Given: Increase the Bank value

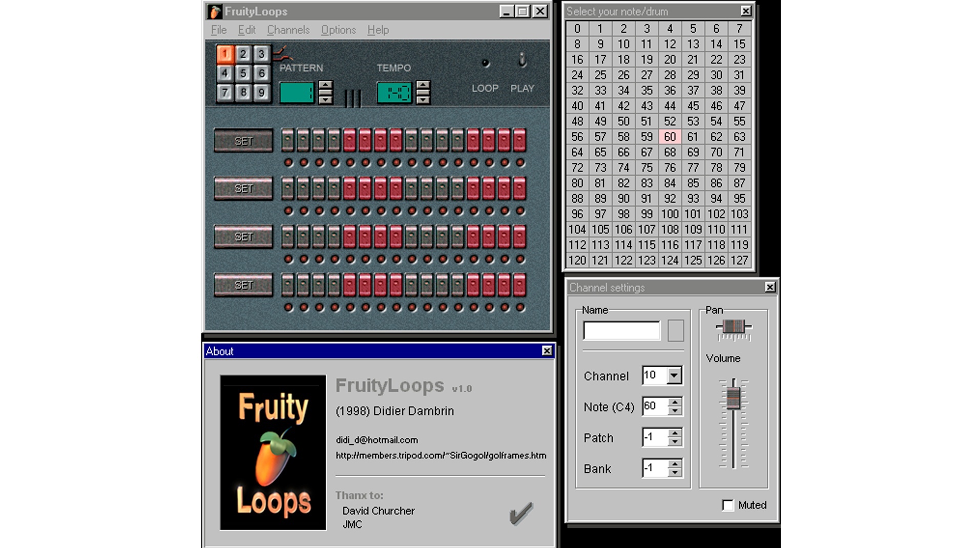Looking at the screenshot, I should point(675,464).
